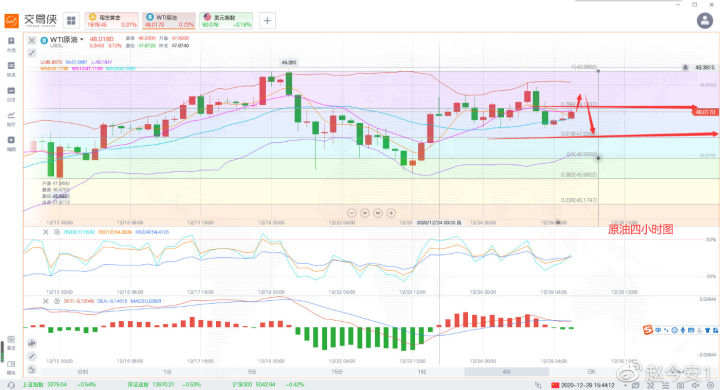Click the zoom-out round chart control

click(x=352, y=213)
